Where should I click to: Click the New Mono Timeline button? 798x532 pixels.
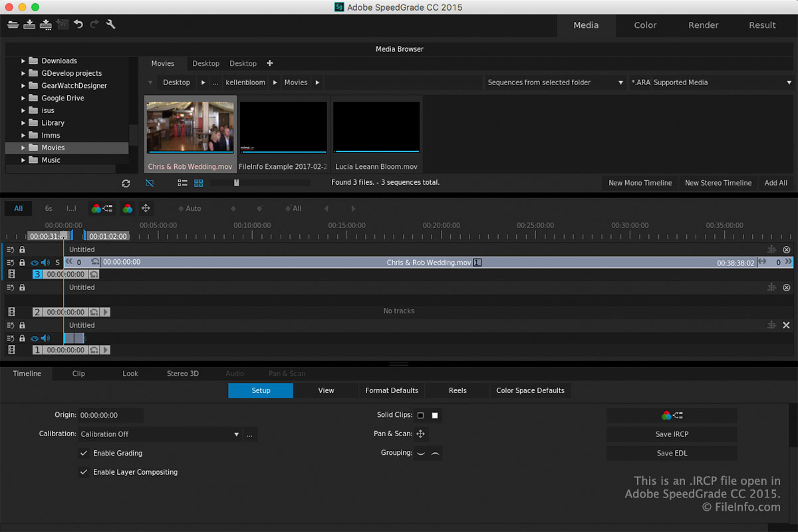point(640,183)
